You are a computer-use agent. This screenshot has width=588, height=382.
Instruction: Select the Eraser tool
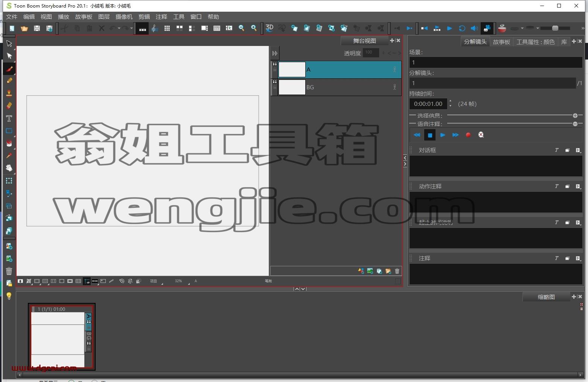pyautogui.click(x=9, y=105)
